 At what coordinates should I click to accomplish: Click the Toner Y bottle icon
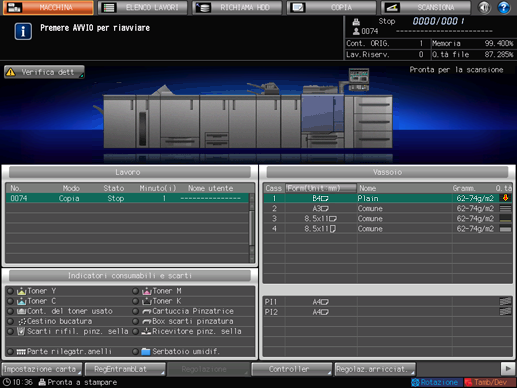(x=22, y=291)
